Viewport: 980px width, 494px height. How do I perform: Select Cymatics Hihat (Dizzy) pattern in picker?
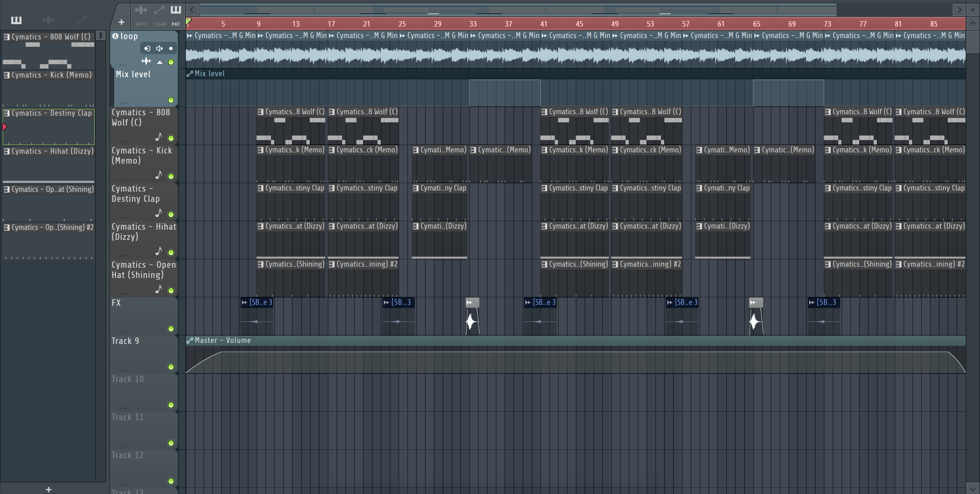point(49,164)
